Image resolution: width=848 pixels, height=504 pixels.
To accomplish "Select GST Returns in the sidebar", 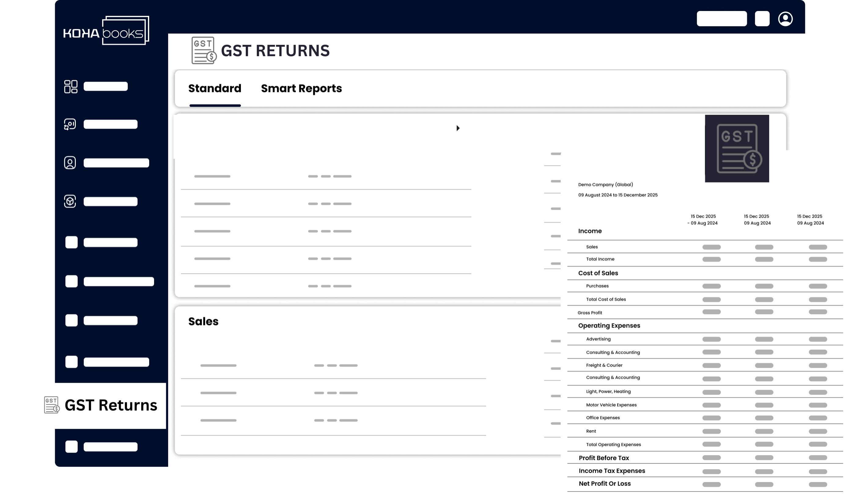I will coord(111,405).
